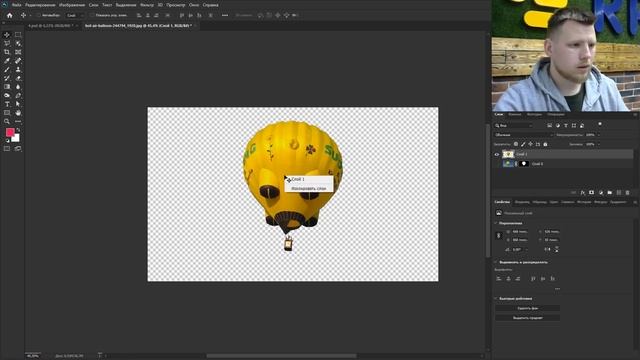Open the Фильтр menu

pyautogui.click(x=147, y=5)
